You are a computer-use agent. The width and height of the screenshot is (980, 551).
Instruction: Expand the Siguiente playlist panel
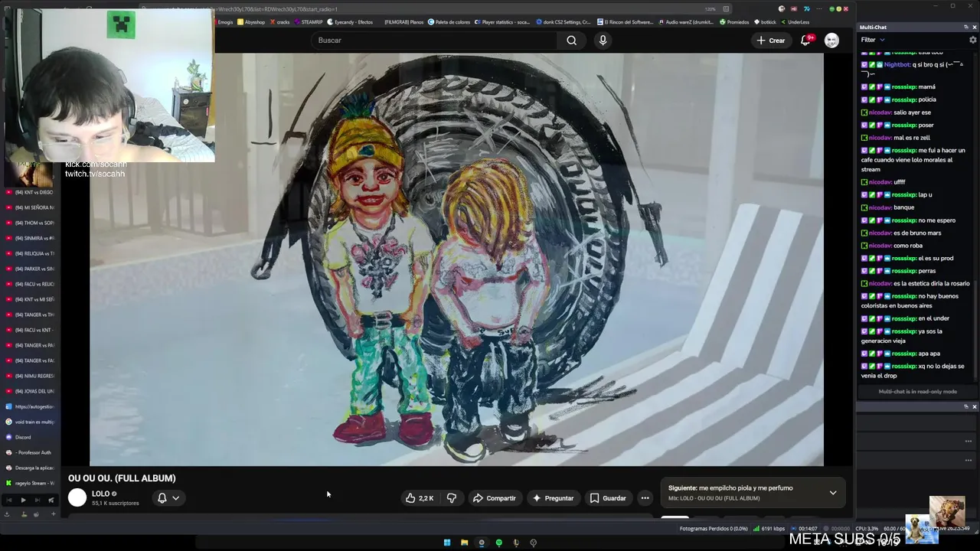[x=833, y=493]
